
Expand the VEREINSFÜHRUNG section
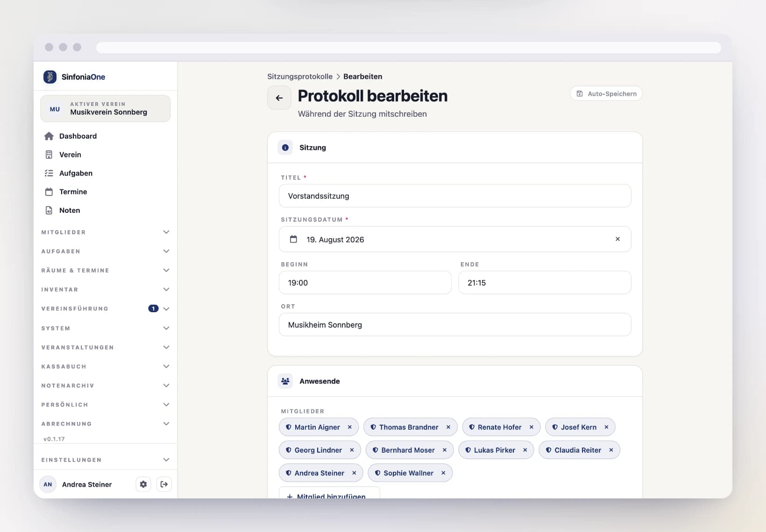click(105, 308)
